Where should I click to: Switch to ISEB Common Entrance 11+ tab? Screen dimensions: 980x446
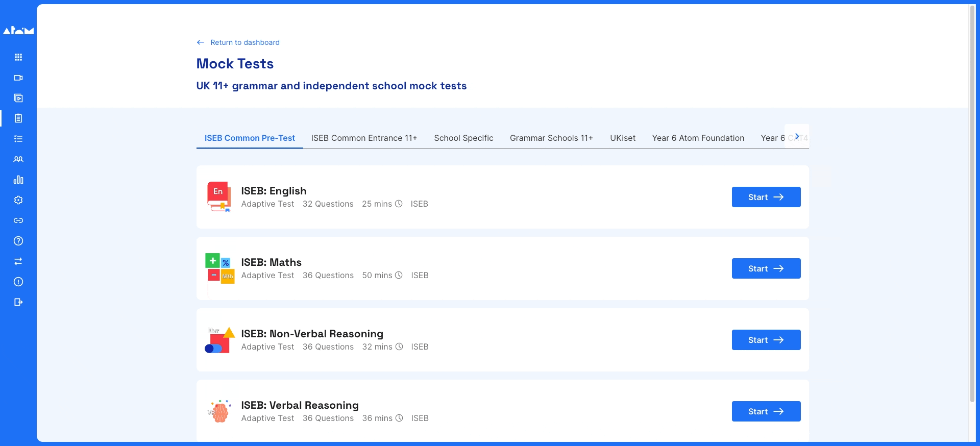click(x=364, y=138)
